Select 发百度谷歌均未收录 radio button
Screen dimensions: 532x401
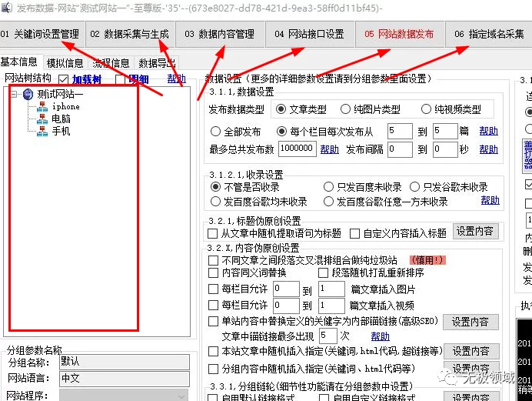tap(215, 202)
